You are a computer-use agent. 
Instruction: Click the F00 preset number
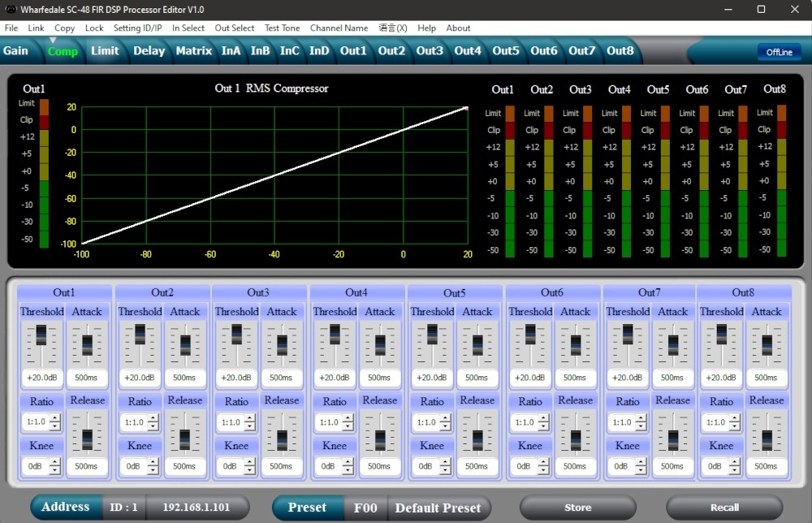(x=365, y=508)
